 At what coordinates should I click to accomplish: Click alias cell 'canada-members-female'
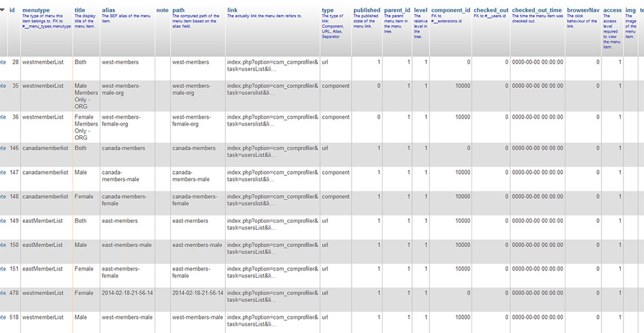pyautogui.click(x=124, y=200)
